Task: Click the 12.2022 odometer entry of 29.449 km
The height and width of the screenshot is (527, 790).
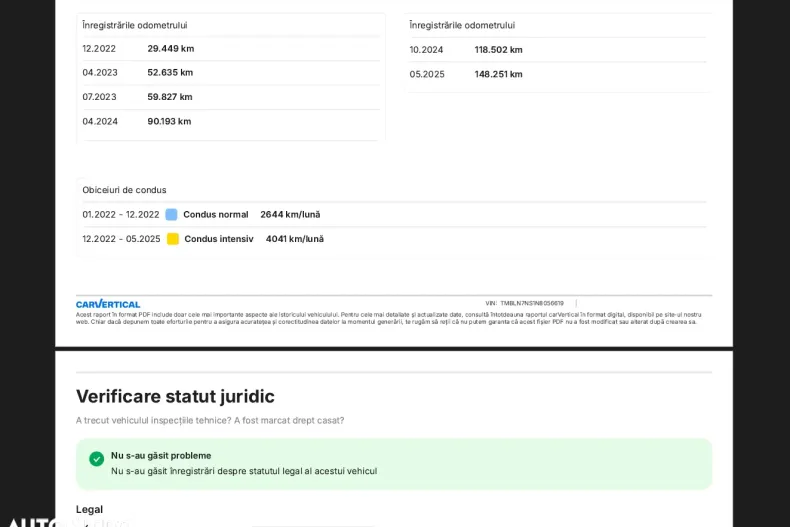Action: (x=170, y=48)
